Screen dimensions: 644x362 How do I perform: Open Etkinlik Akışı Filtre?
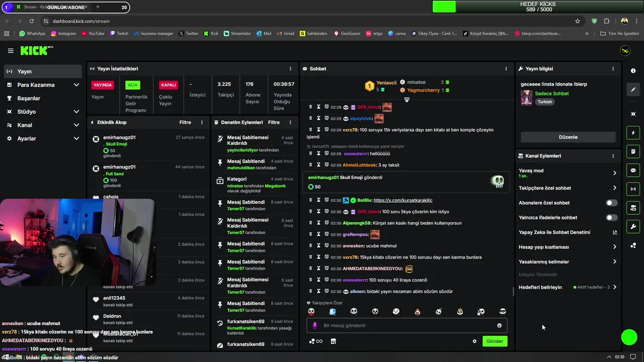pos(185,122)
